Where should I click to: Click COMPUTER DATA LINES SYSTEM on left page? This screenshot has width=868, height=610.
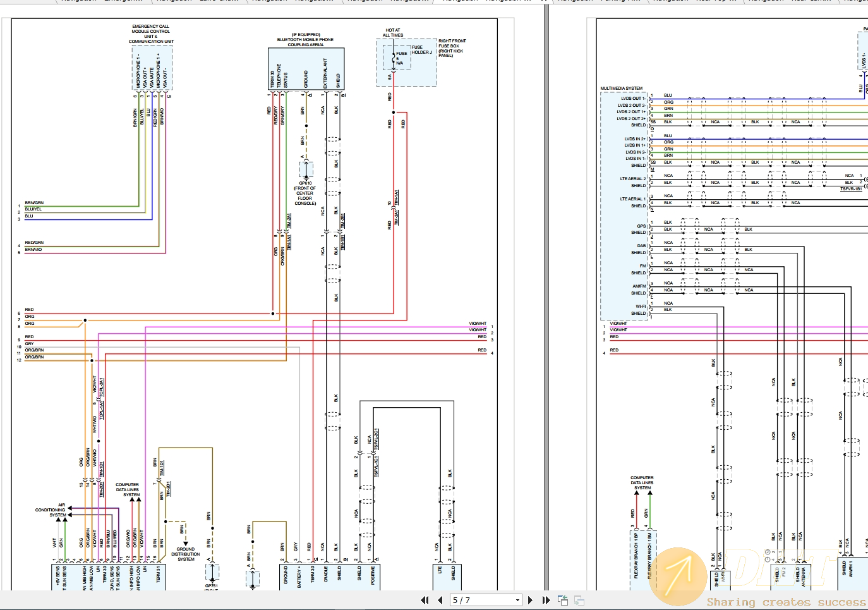(x=127, y=490)
